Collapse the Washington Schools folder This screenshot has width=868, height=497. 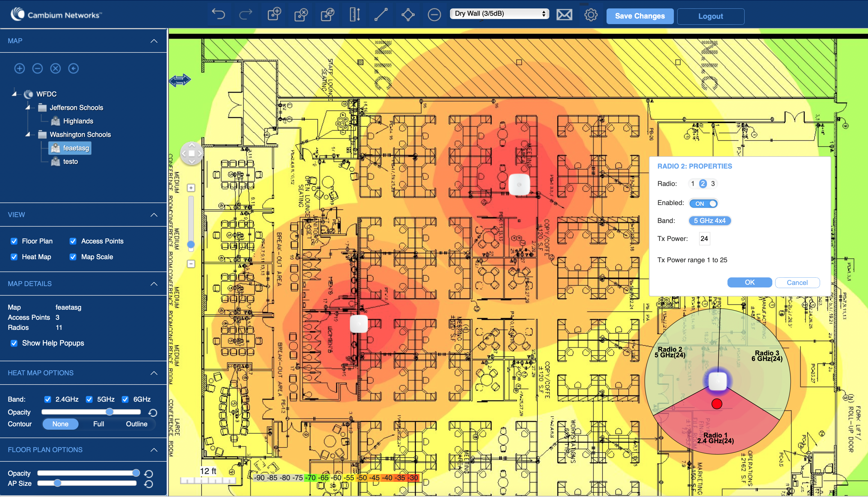pos(28,134)
